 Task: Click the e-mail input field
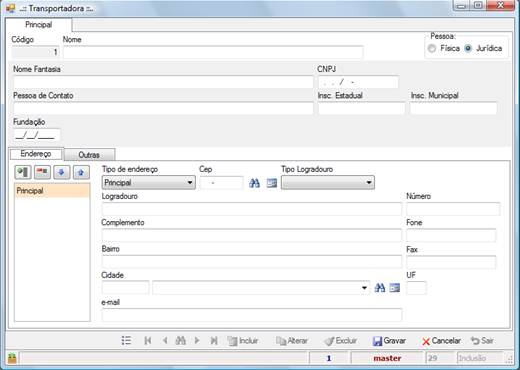click(x=252, y=315)
